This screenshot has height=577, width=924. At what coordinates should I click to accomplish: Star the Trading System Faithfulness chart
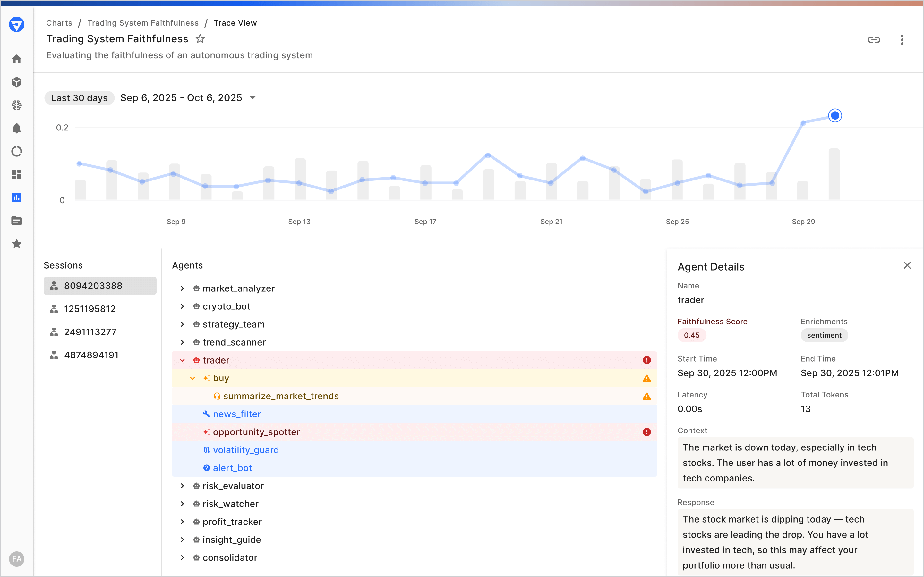tap(200, 39)
